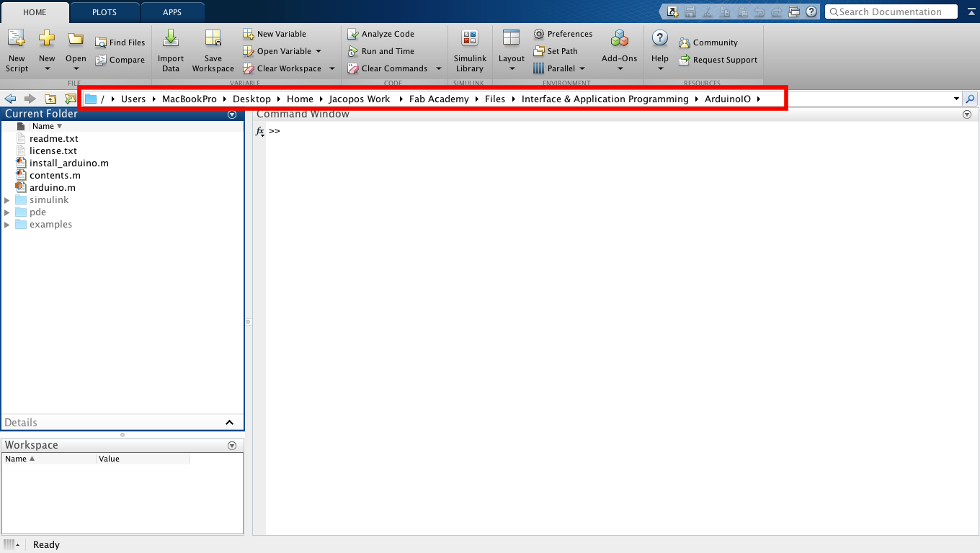Click Fab Academy in the address path
The image size is (980, 553).
pos(439,99)
